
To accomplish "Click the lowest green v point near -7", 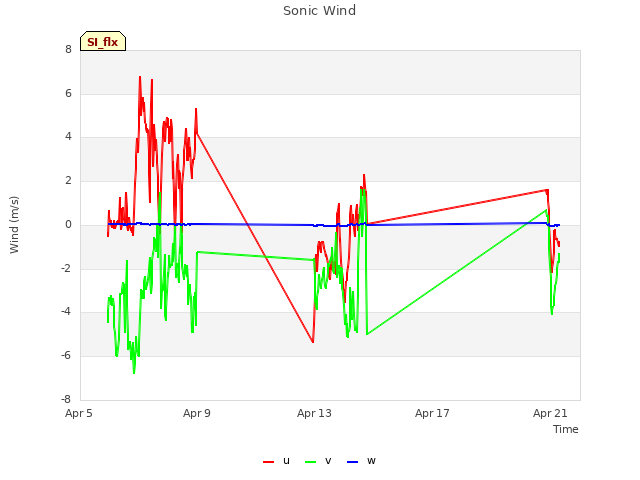I will [x=134, y=373].
